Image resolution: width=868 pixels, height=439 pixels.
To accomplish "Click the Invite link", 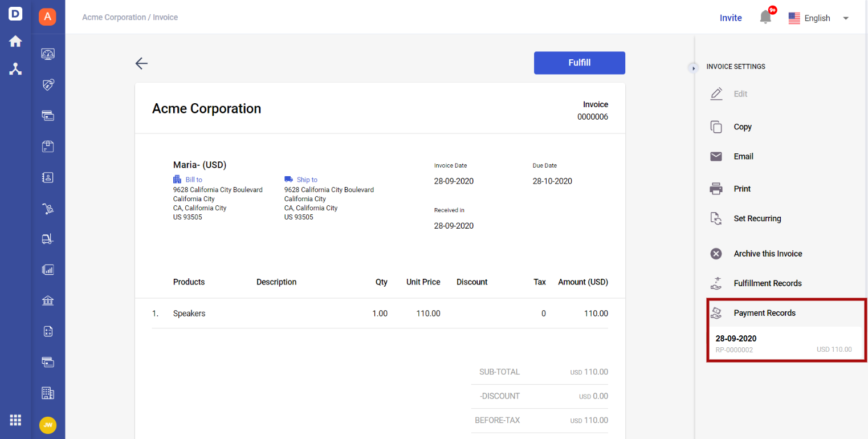I will [x=731, y=18].
